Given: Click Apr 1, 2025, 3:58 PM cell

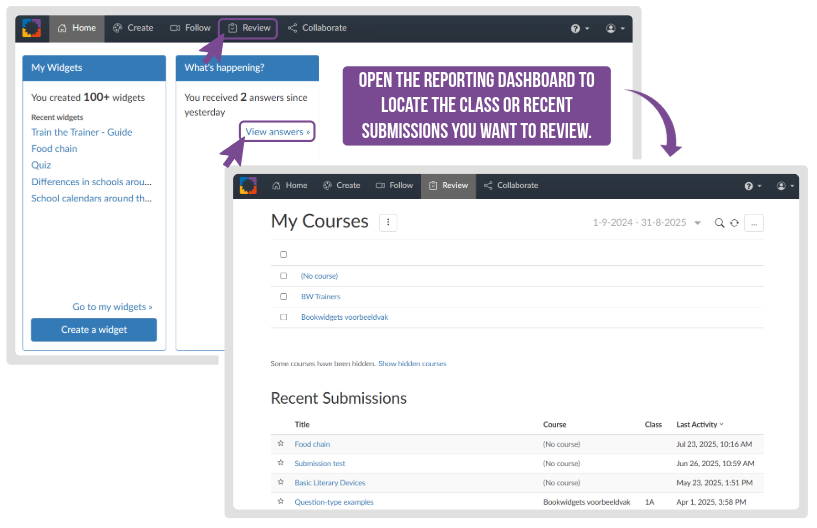Looking at the screenshot, I should [x=711, y=502].
